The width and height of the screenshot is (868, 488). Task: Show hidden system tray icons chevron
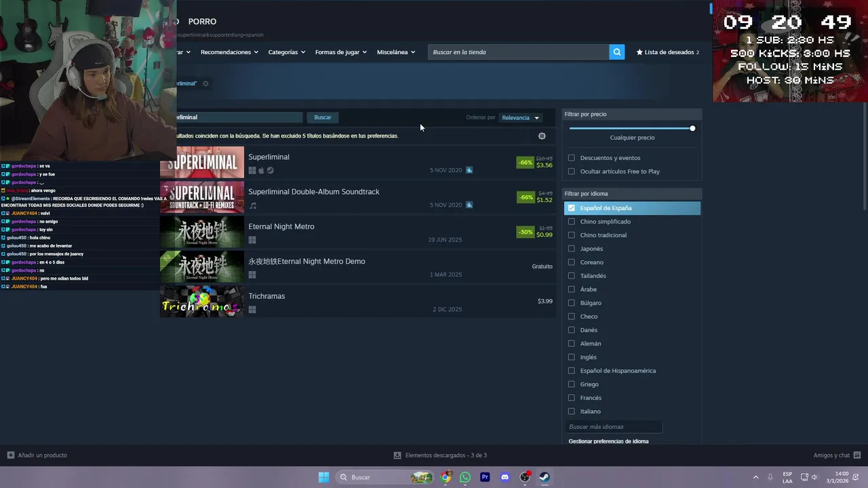(755, 477)
